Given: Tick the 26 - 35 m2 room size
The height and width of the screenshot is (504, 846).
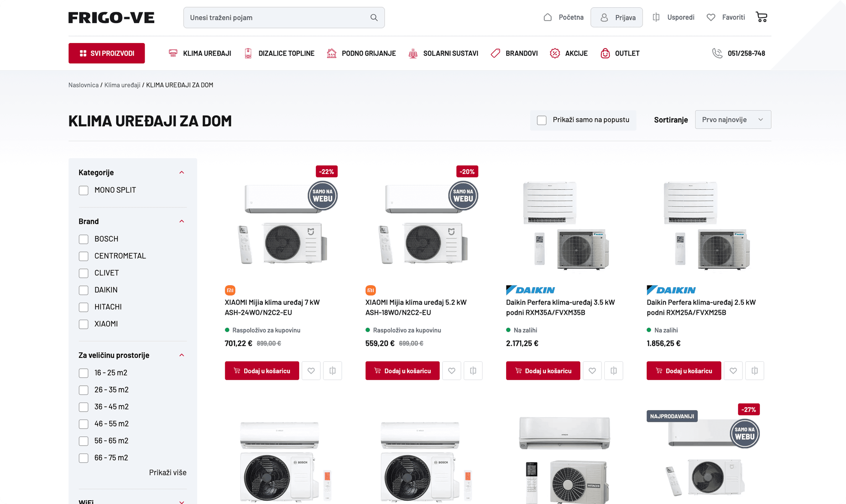Looking at the screenshot, I should coord(83,390).
